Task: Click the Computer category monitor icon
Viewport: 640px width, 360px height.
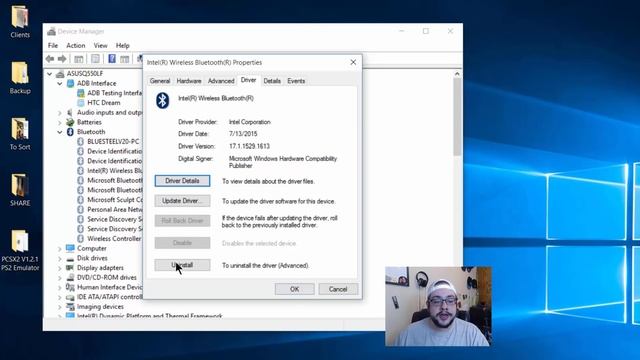Action: point(70,248)
